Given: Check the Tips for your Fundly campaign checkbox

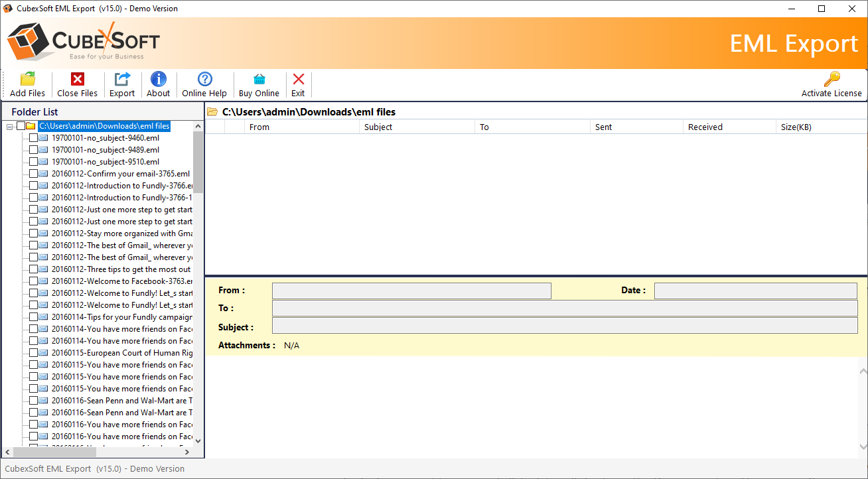Looking at the screenshot, I should [33, 317].
